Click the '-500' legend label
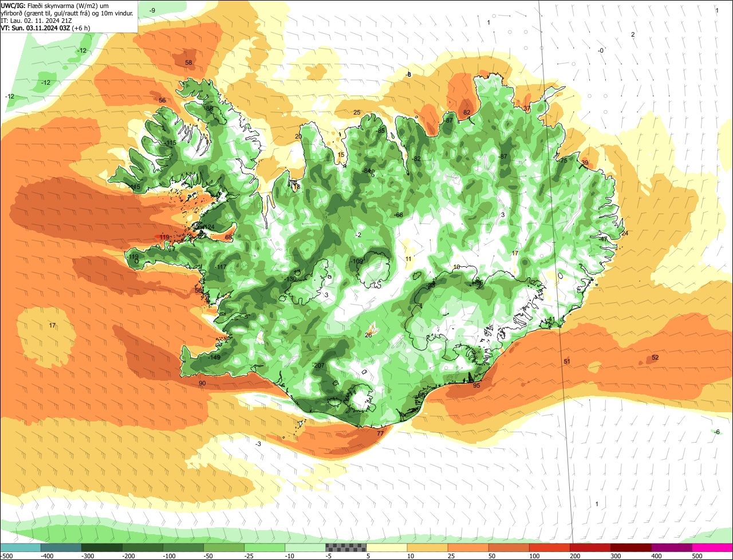Image resolution: width=733 pixels, height=560 pixels. coord(7,556)
